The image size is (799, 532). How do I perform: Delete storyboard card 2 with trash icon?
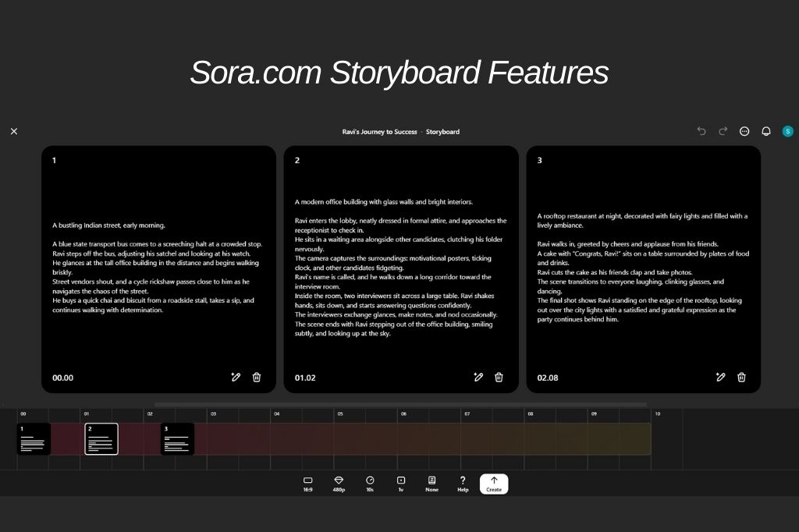pyautogui.click(x=499, y=377)
